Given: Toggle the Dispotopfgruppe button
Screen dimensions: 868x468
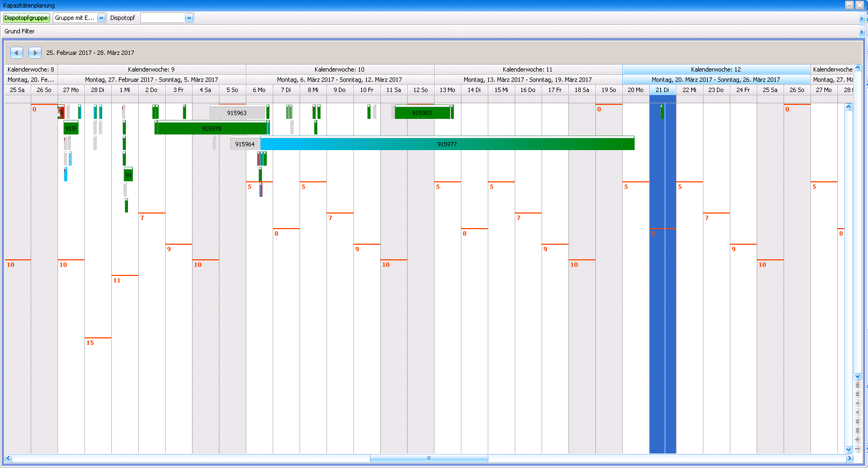Looking at the screenshot, I should point(26,18).
